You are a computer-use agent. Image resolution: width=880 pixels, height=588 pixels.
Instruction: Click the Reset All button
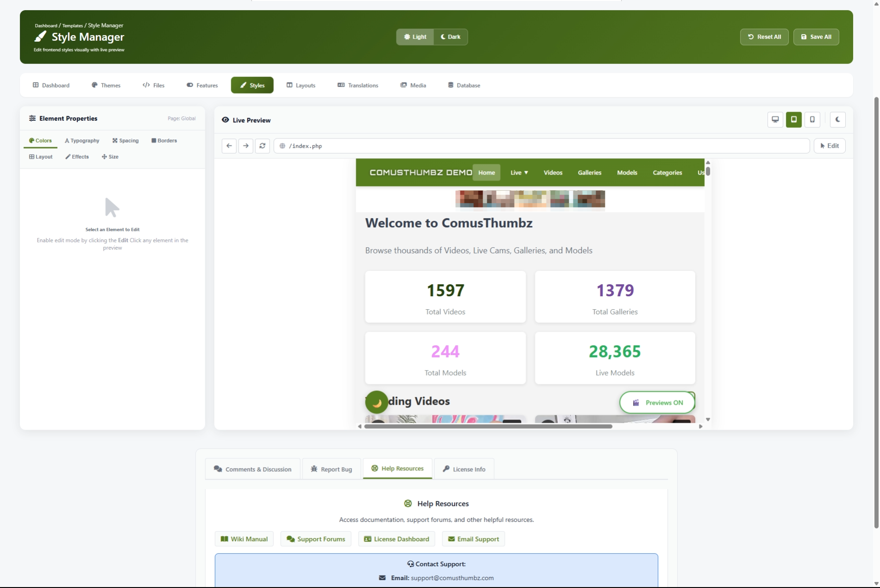pos(764,37)
